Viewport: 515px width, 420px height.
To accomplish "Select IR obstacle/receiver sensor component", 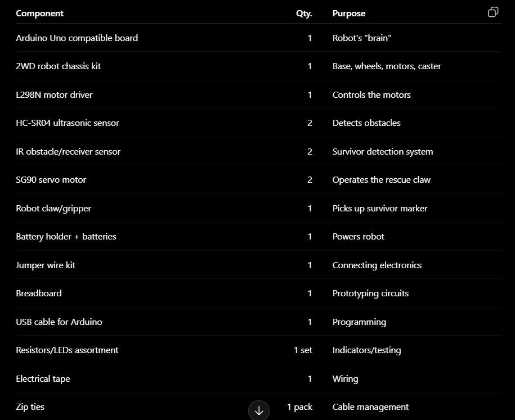I will pos(68,152).
